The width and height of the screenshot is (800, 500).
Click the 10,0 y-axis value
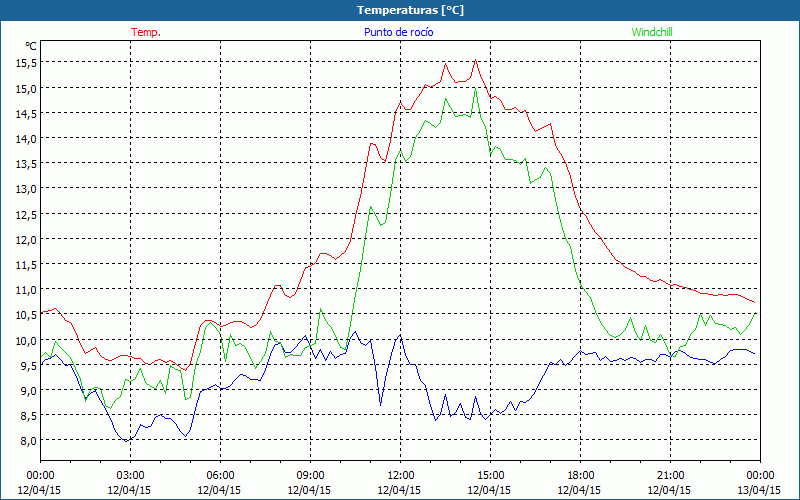coord(27,340)
